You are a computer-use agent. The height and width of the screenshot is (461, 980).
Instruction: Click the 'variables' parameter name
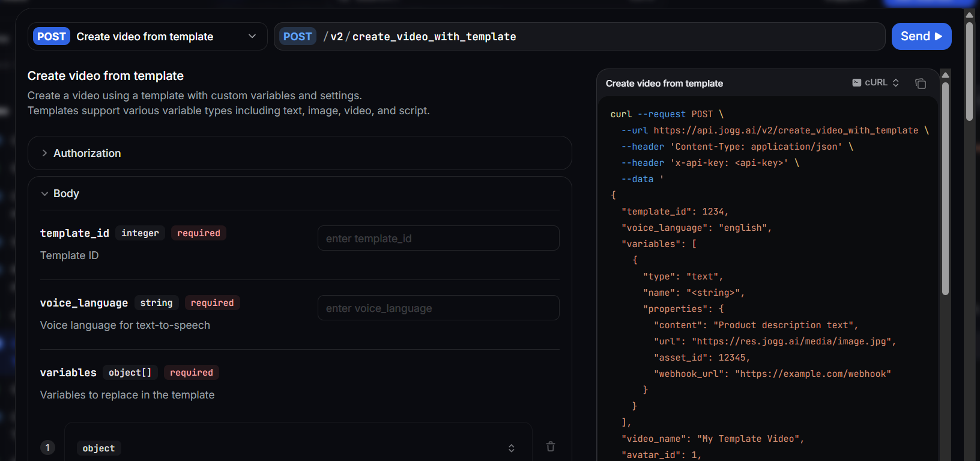click(68, 373)
